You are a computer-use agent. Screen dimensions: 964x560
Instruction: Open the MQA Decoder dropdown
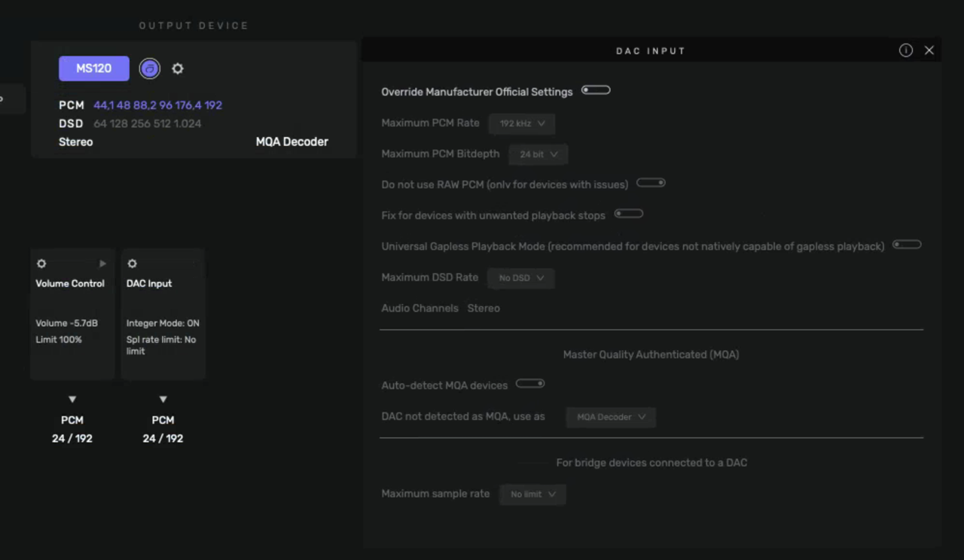coord(611,417)
